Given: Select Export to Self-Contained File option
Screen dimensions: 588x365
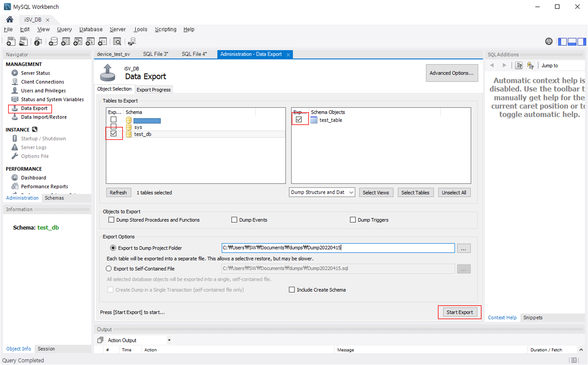Looking at the screenshot, I should coord(109,268).
